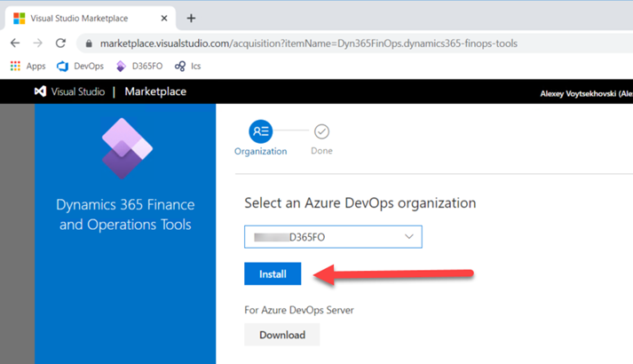Viewport: 633px width, 364px height.
Task: Open a new browser tab
Action: (191, 18)
